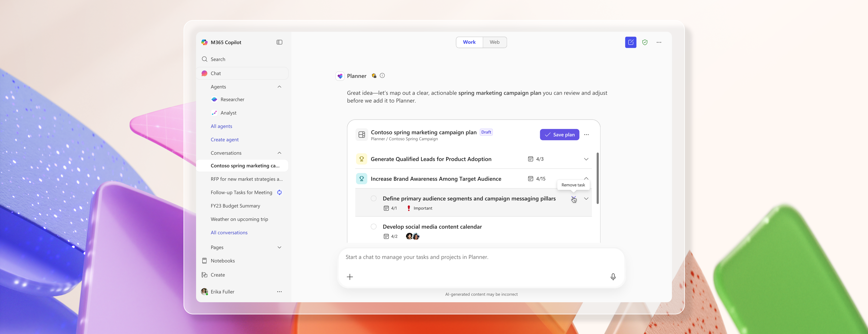Mark Develop social media content calendar complete
Viewport: 868px width, 334px height.
pos(373,227)
